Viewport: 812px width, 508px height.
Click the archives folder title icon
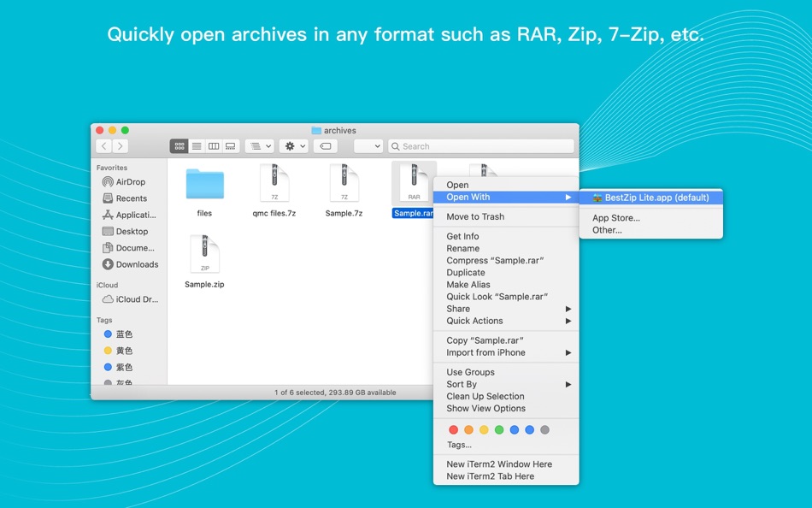click(316, 131)
